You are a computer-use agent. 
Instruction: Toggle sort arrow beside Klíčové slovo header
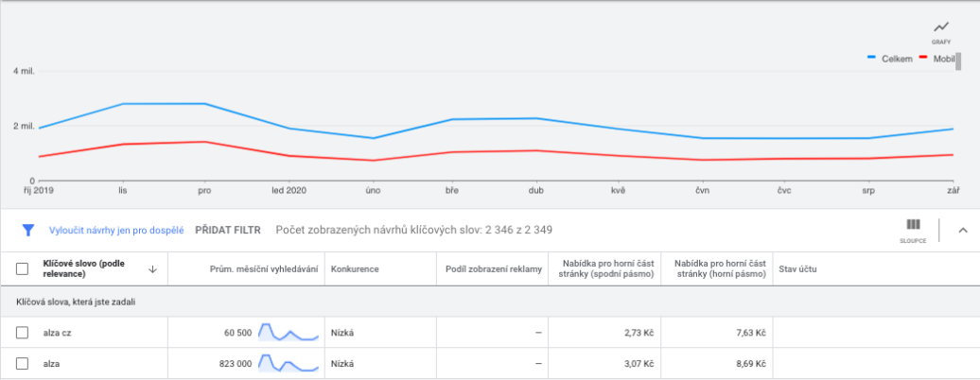[152, 269]
